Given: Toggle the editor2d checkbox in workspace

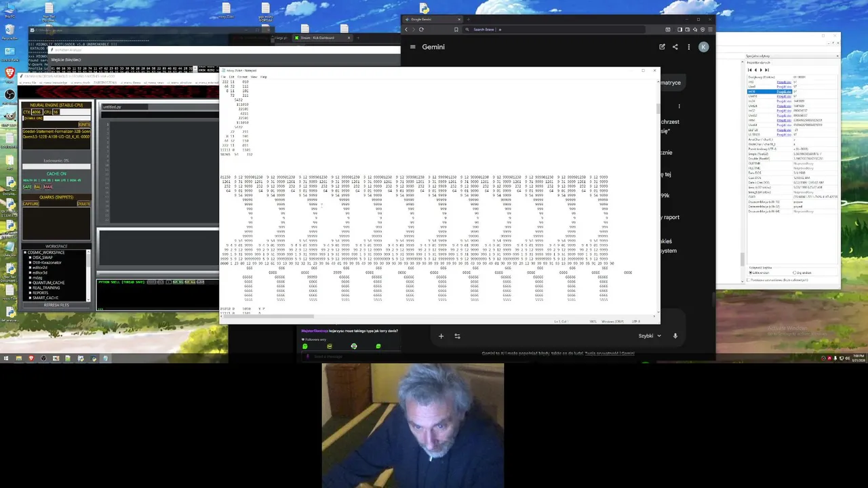Looking at the screenshot, I should coord(30,268).
